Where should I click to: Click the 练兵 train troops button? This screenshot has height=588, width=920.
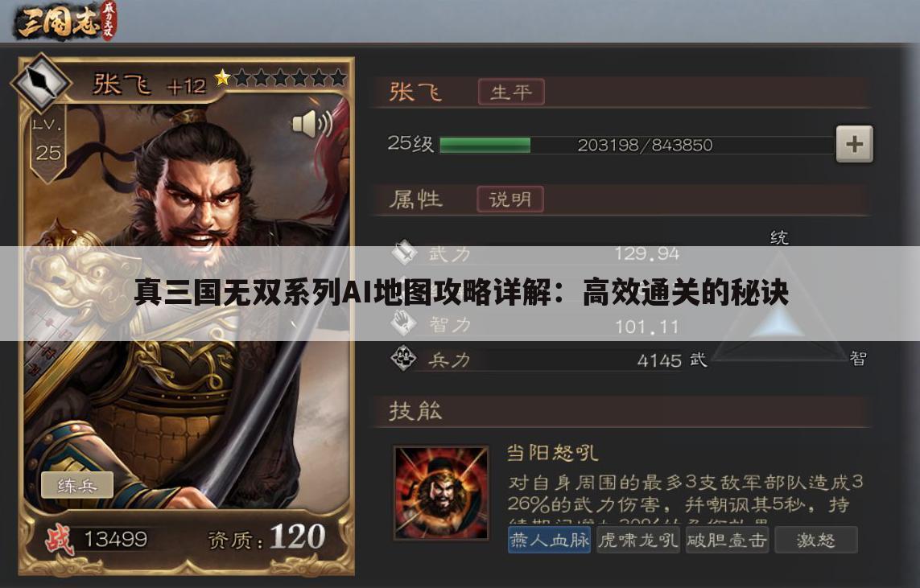pos(76,485)
